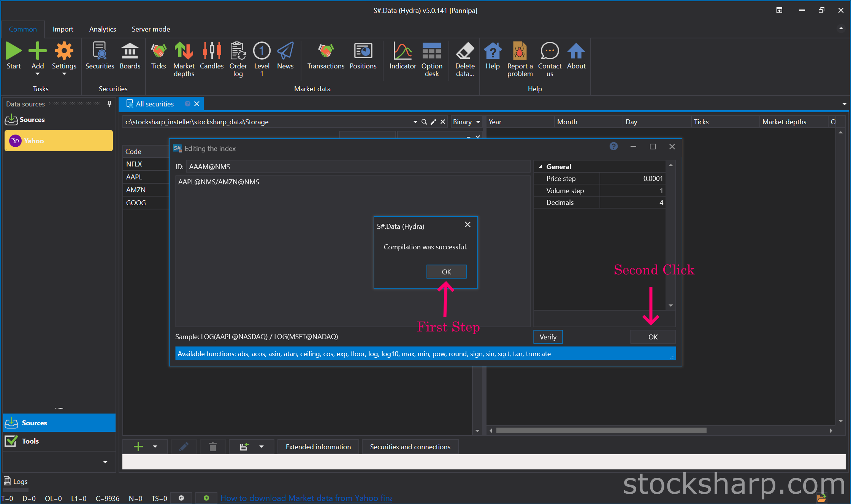Collapse the ribbon with the arrow
851x504 pixels.
841,29
